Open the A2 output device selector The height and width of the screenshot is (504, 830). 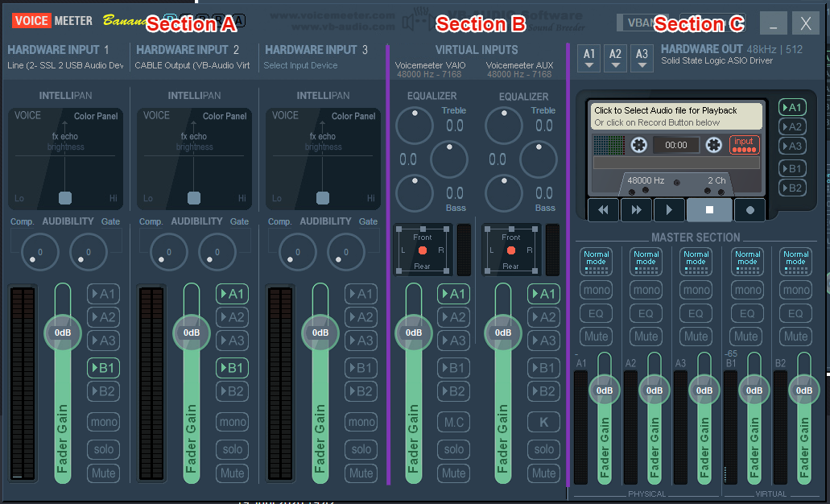tap(615, 58)
